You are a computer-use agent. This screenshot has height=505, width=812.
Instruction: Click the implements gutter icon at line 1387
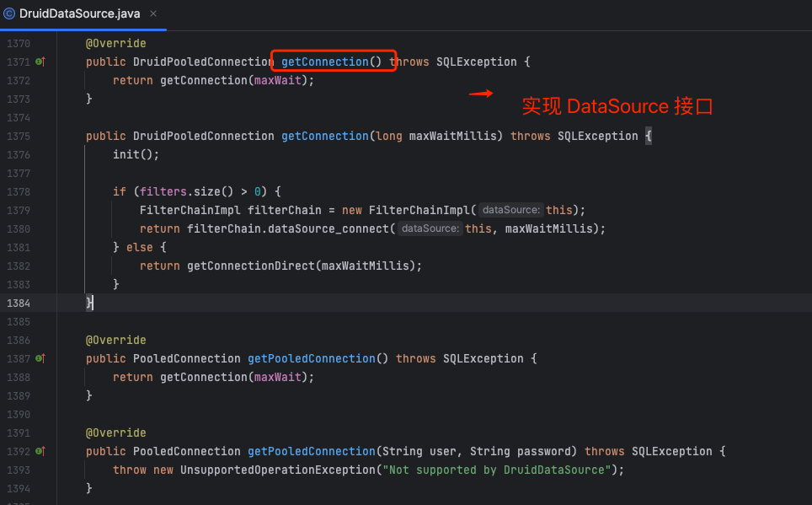click(40, 358)
